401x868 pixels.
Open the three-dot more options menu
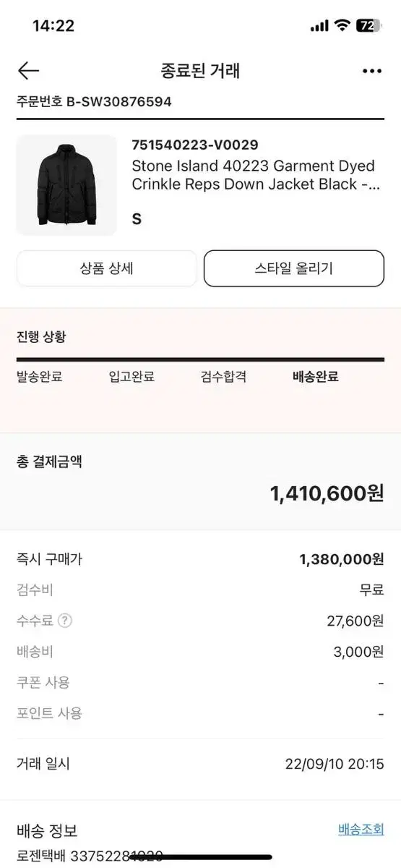(371, 71)
